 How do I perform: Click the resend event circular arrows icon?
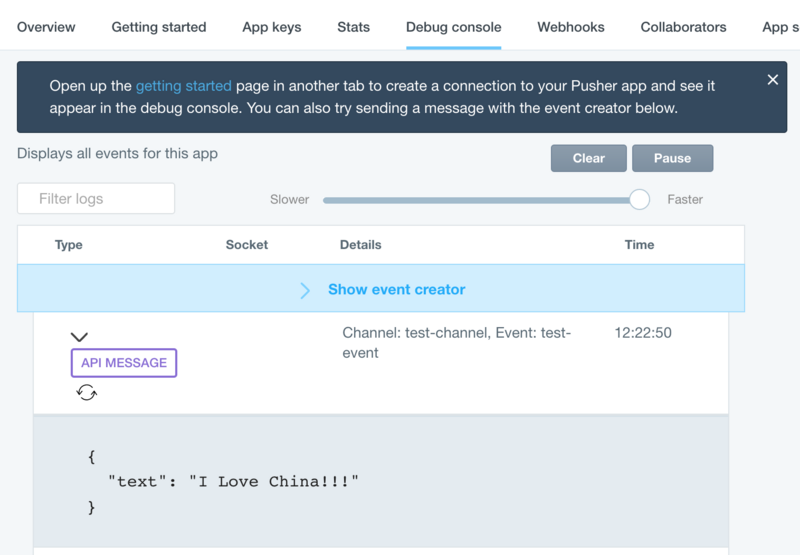[x=87, y=393]
